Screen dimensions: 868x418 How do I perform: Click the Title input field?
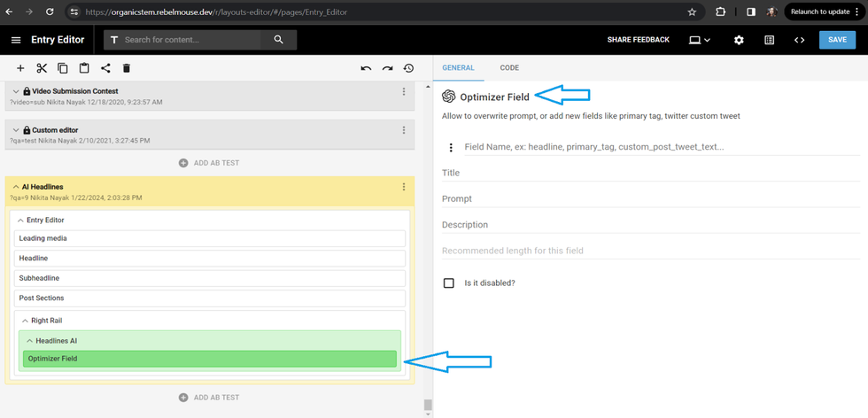click(x=650, y=173)
